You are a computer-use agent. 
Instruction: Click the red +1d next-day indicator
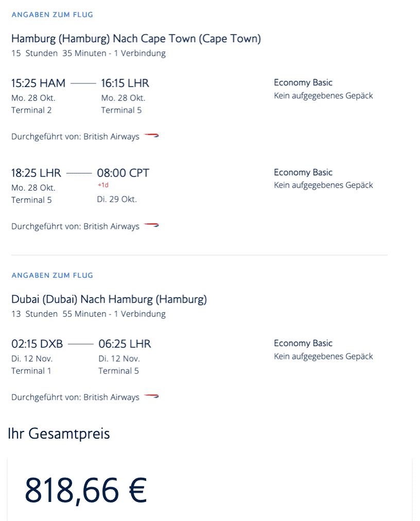click(103, 185)
